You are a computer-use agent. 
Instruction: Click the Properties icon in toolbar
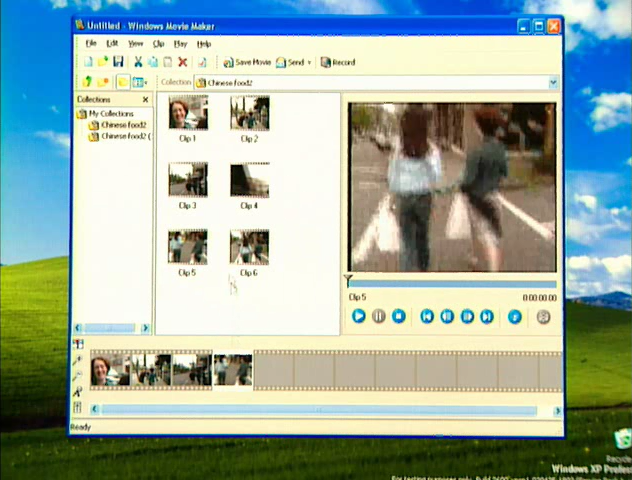(x=202, y=62)
